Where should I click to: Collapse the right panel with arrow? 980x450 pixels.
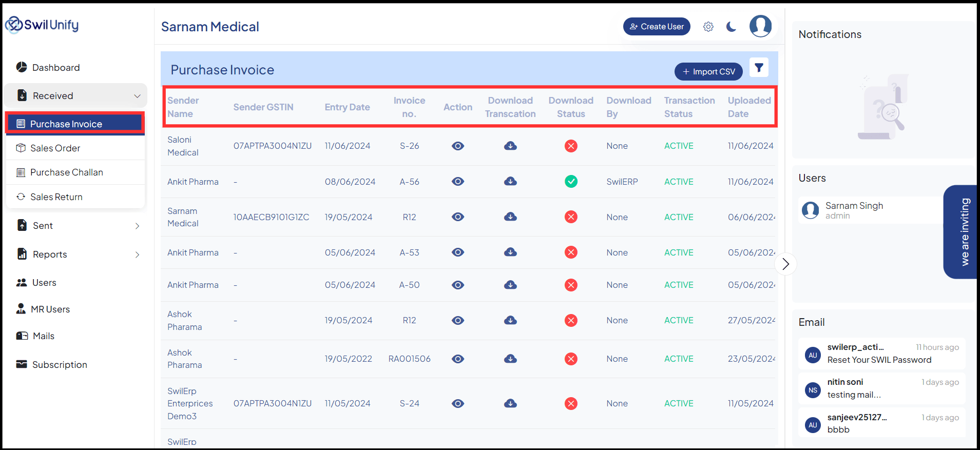click(x=785, y=264)
